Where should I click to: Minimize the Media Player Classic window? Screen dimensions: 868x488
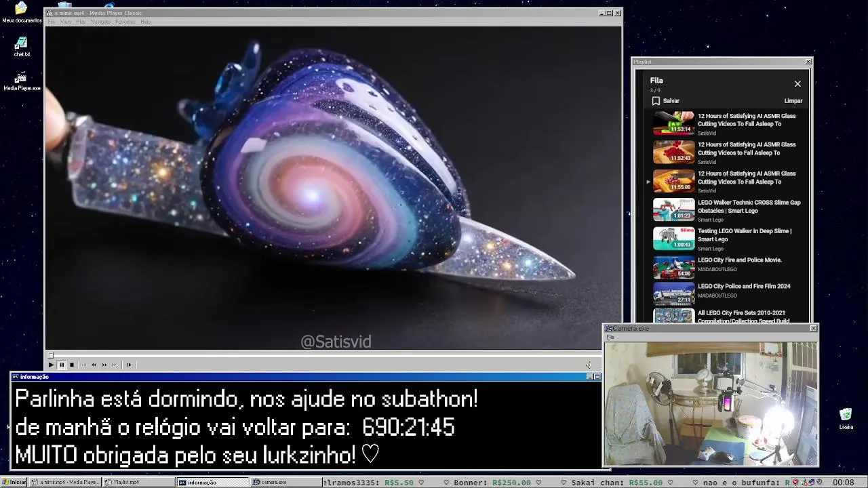601,13
